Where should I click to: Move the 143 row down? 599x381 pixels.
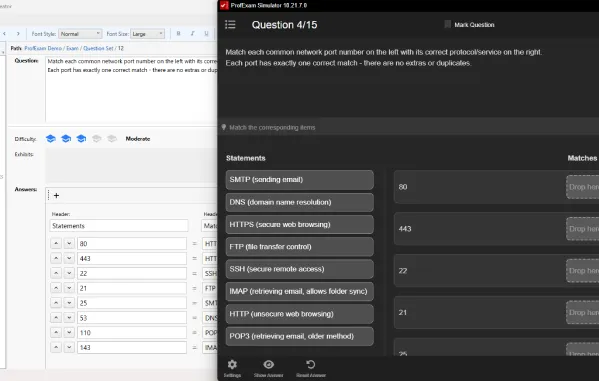(69, 347)
